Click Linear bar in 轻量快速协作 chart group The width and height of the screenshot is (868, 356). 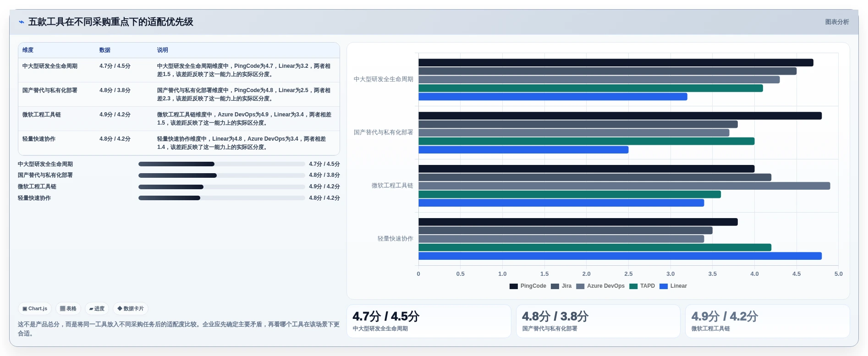pyautogui.click(x=620, y=256)
